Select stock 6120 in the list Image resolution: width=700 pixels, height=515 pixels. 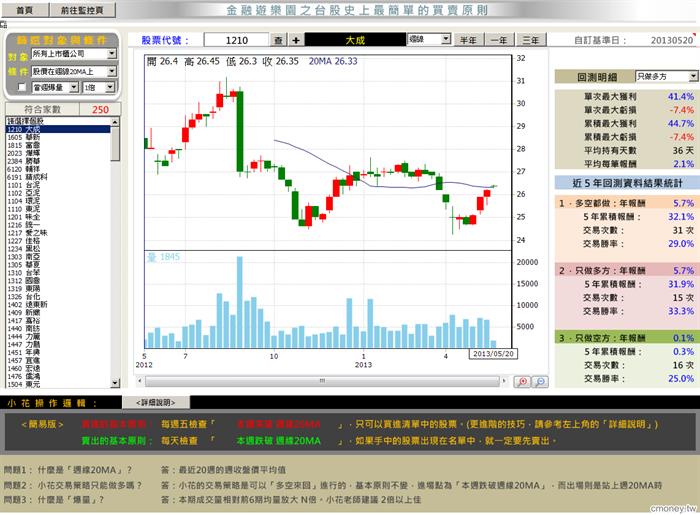[x=58, y=169]
